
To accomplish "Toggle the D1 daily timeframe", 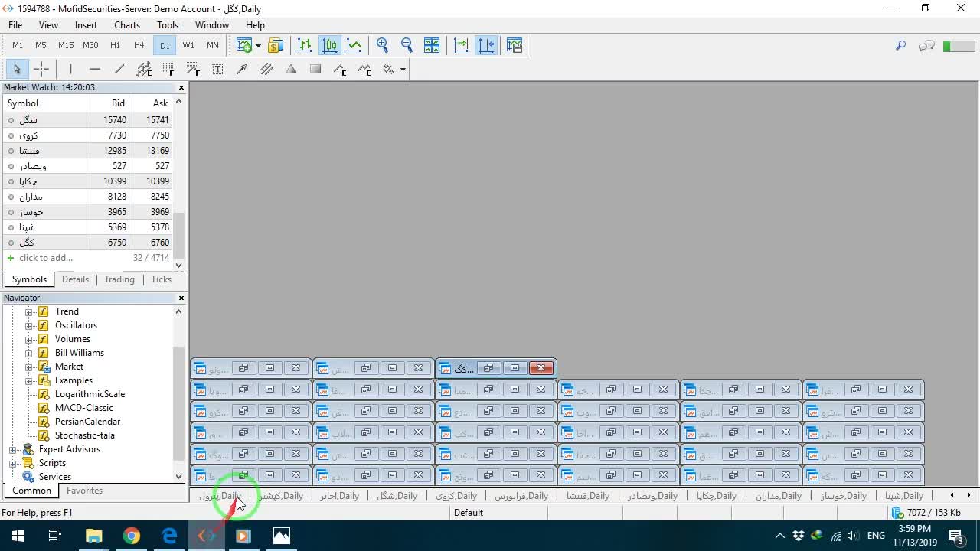I will 165,45.
